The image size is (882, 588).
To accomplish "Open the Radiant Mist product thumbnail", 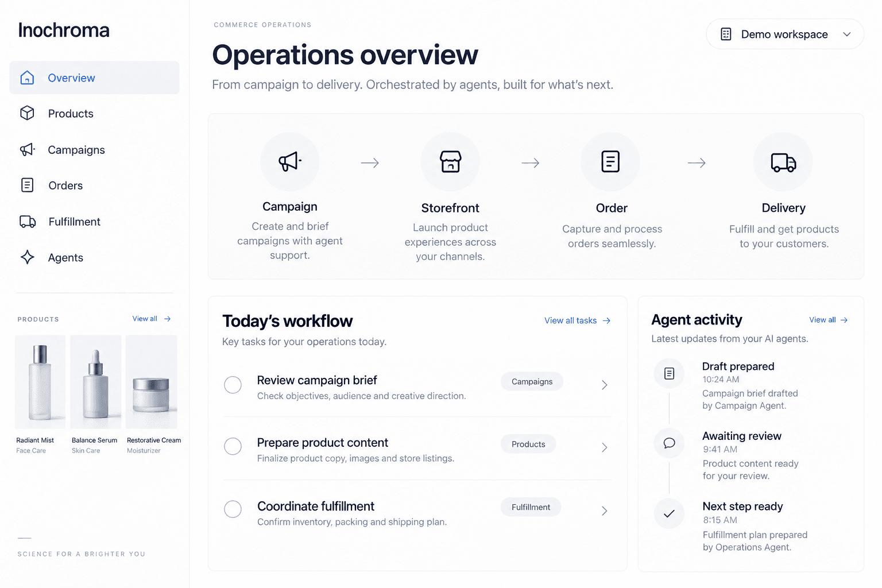I will coord(40,382).
